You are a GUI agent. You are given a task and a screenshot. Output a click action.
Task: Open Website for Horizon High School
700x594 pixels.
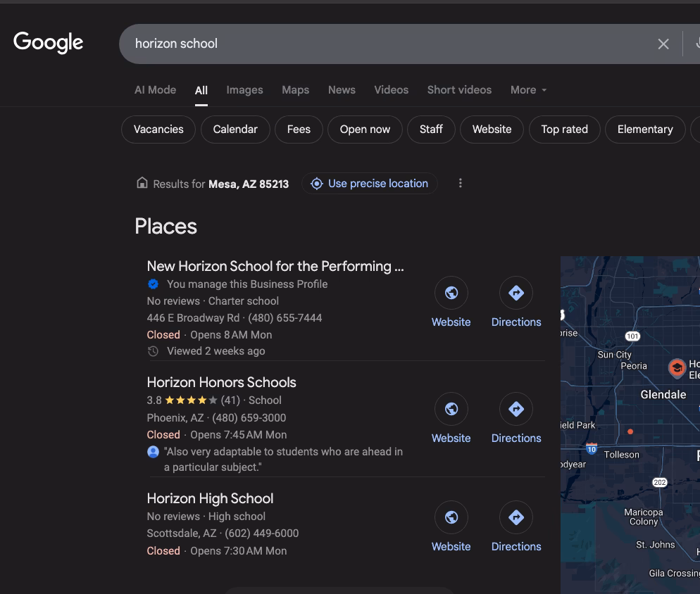pos(451,517)
